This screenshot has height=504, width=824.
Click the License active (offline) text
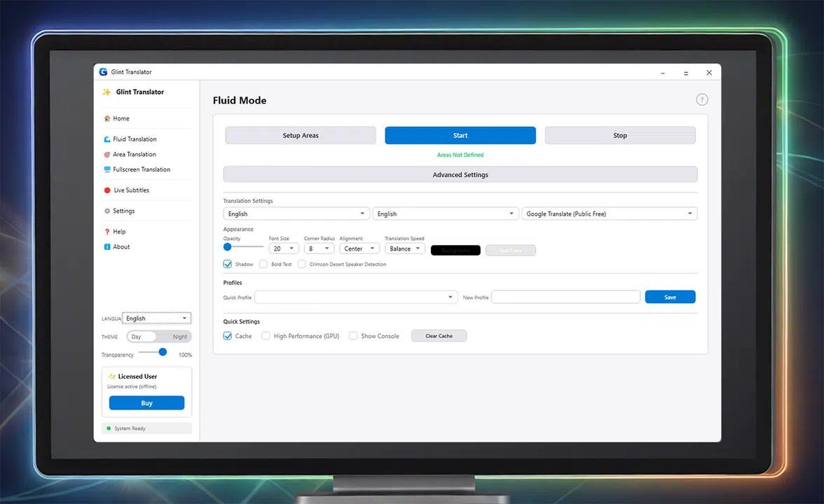coord(132,386)
